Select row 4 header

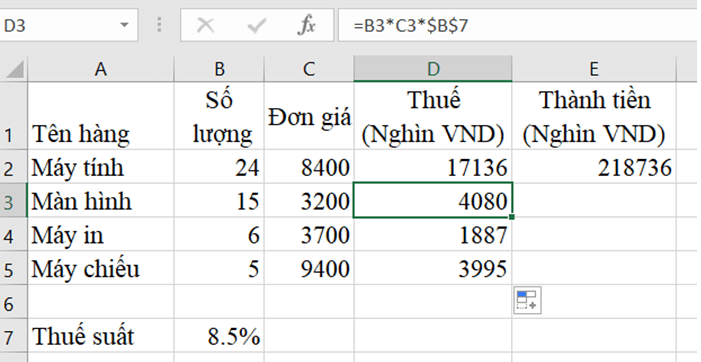tap(13, 234)
